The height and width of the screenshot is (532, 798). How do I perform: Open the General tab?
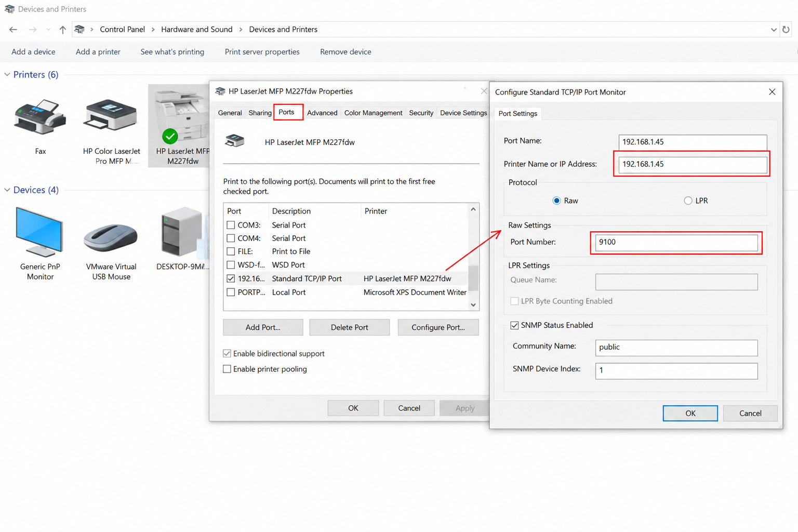coord(230,113)
